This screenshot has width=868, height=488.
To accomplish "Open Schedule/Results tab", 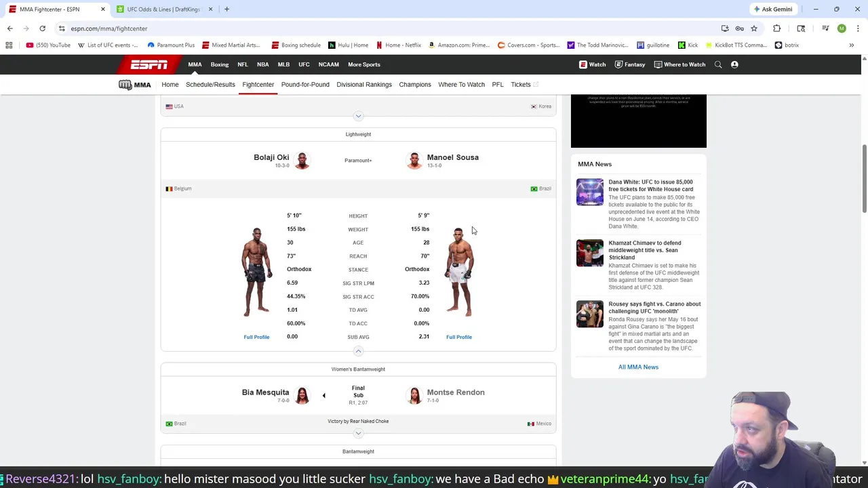I will (x=210, y=85).
